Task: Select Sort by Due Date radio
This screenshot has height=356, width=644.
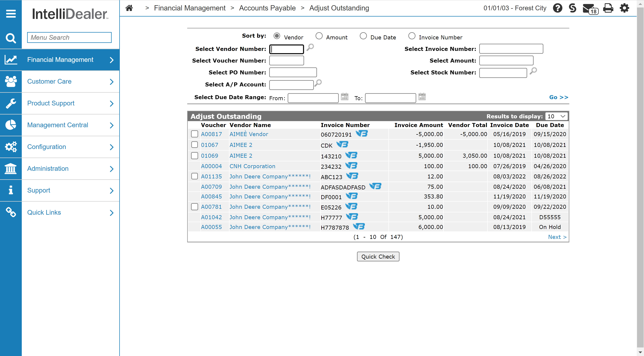Action: point(363,36)
